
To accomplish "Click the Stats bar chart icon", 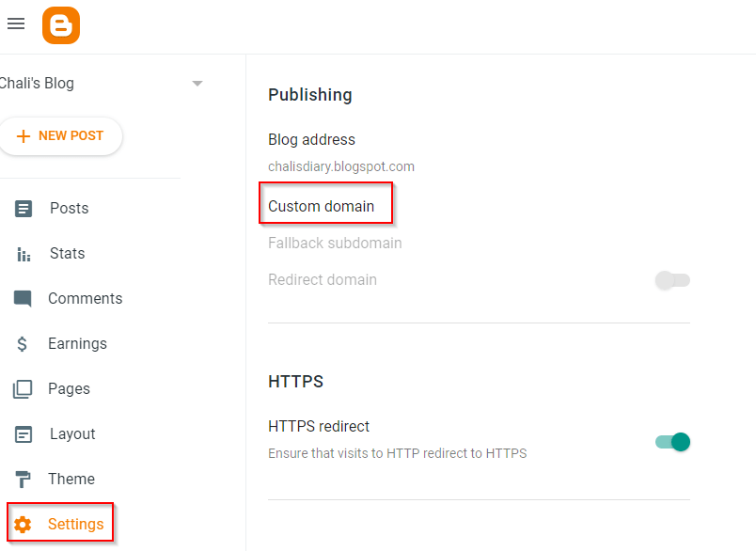I will [24, 254].
